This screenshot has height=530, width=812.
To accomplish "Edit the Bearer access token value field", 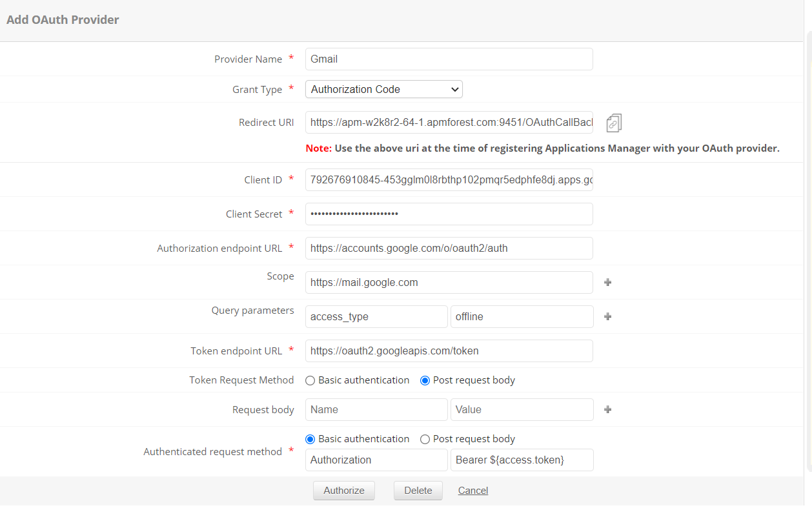I will [x=522, y=460].
